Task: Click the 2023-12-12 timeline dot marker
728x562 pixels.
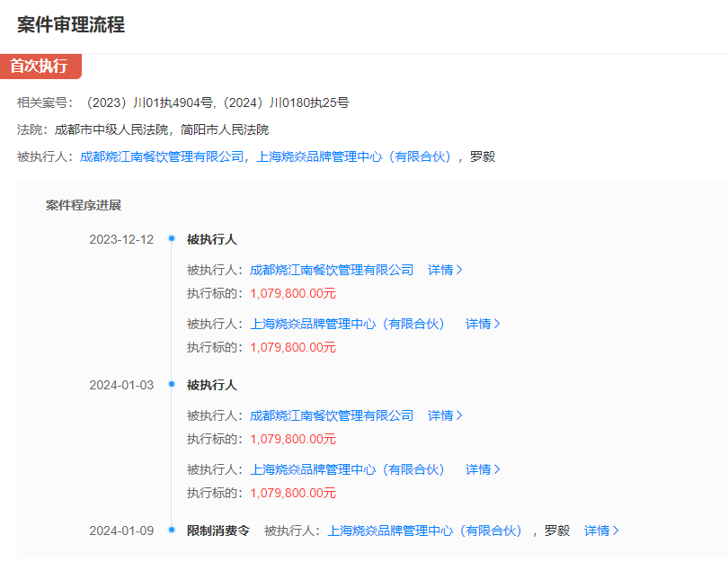Action: (x=171, y=239)
